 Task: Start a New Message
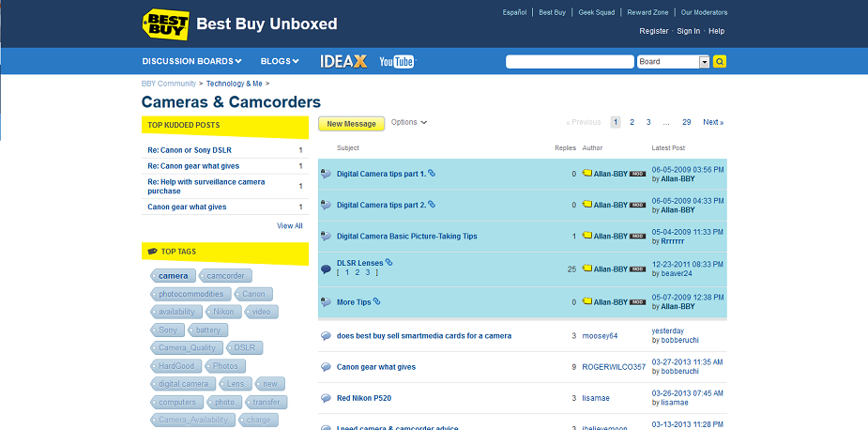pyautogui.click(x=351, y=124)
